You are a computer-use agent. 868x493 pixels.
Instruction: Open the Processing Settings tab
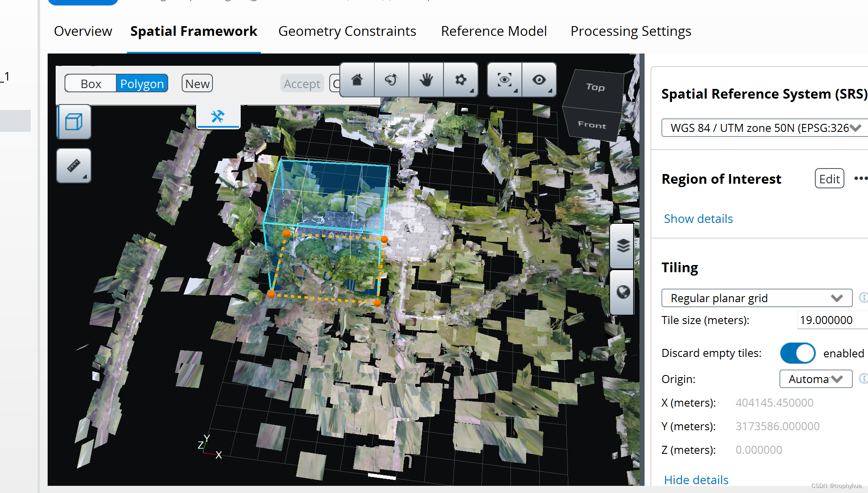tap(631, 31)
